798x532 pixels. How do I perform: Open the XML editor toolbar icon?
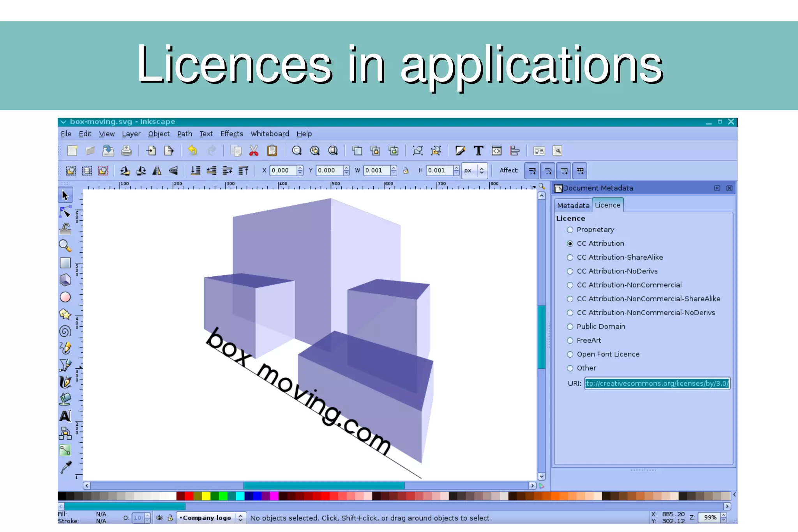click(496, 151)
